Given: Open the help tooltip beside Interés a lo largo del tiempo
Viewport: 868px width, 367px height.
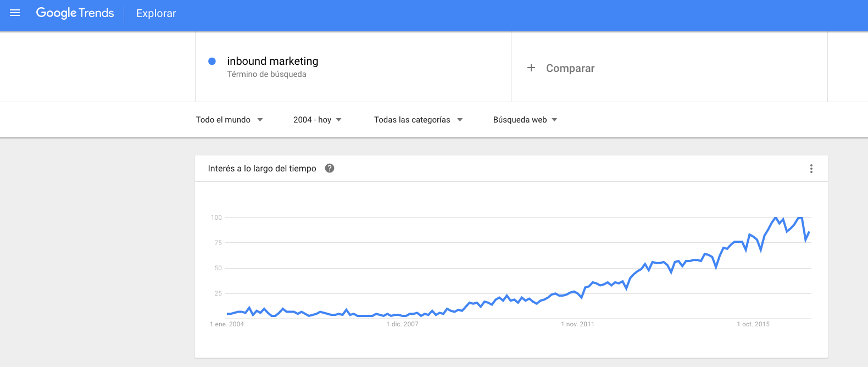Looking at the screenshot, I should pos(330,169).
